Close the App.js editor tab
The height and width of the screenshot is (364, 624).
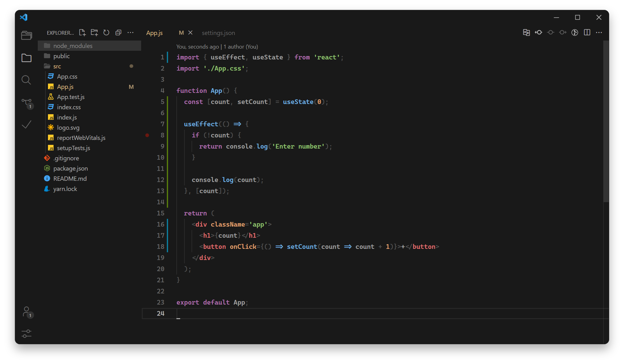coord(190,32)
